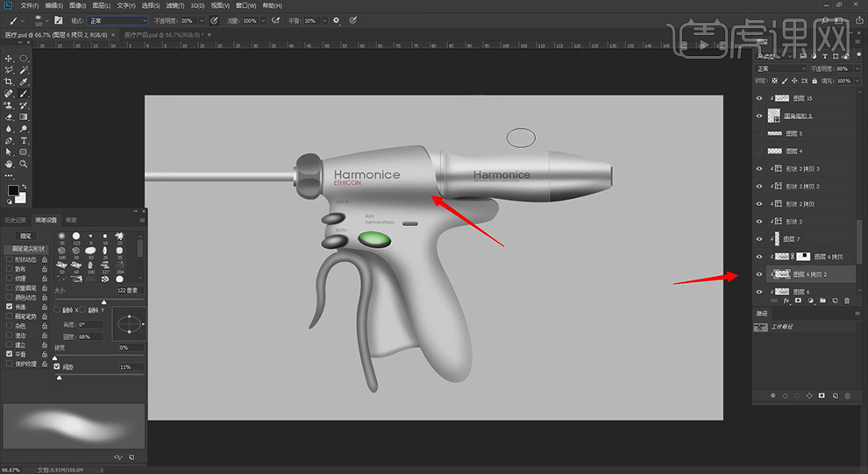Open smoothing options gear
This screenshot has height=474, width=868.
pyautogui.click(x=336, y=20)
